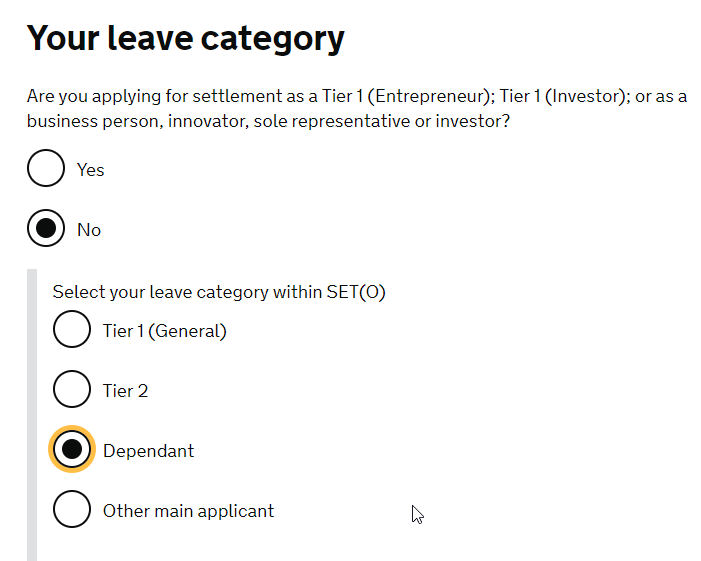Click the "Yes" label text
The height and width of the screenshot is (561, 701).
[x=91, y=170]
